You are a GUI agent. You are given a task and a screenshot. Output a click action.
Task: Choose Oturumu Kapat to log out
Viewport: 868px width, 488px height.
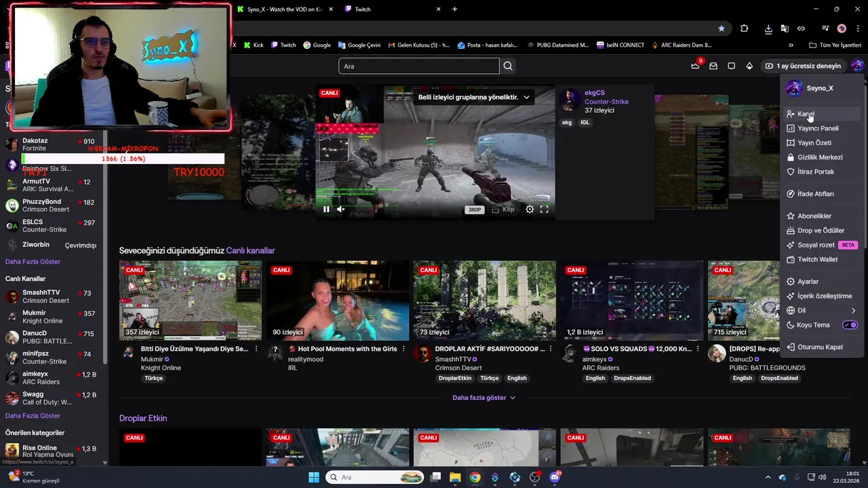[822, 347]
